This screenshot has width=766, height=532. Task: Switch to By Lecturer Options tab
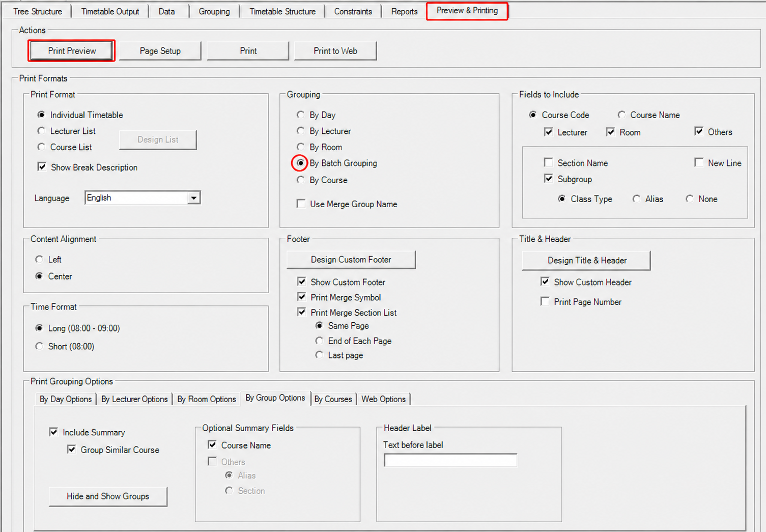click(134, 399)
